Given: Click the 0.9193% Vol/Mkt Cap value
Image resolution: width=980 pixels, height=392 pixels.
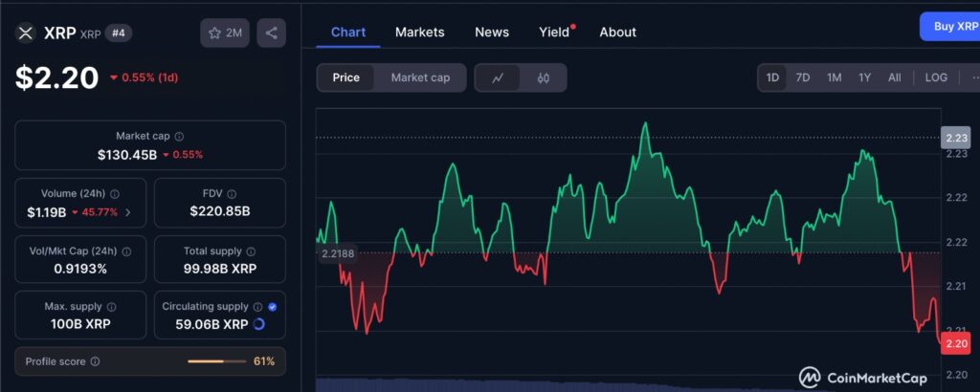Looking at the screenshot, I should click(x=80, y=269).
